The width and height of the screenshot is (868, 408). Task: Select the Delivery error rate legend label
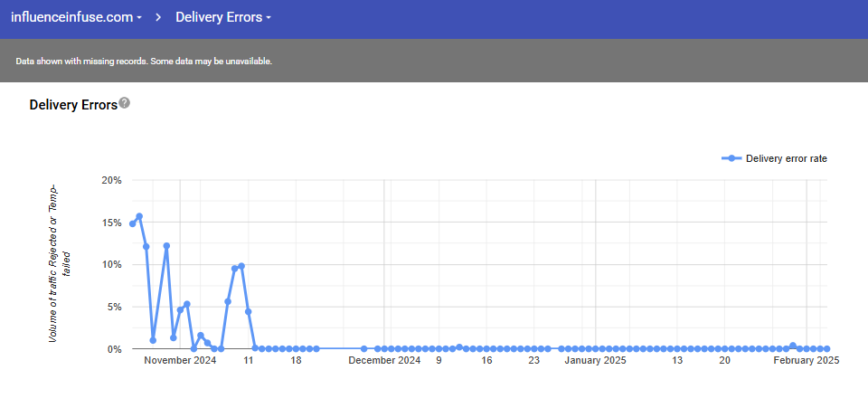click(x=786, y=158)
